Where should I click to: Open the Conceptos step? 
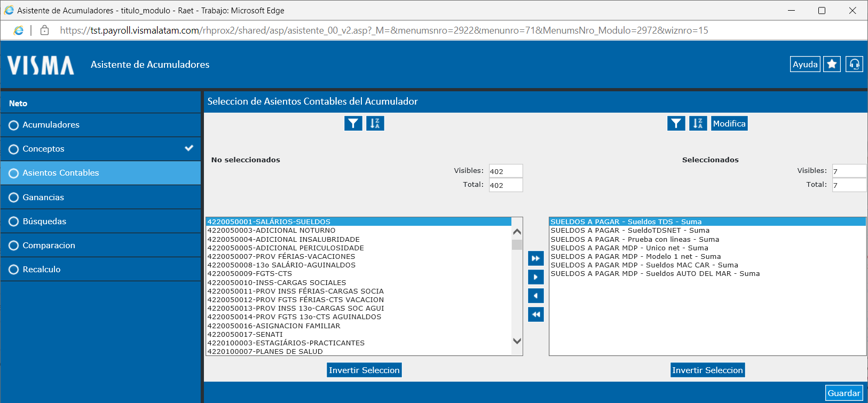[x=101, y=149]
